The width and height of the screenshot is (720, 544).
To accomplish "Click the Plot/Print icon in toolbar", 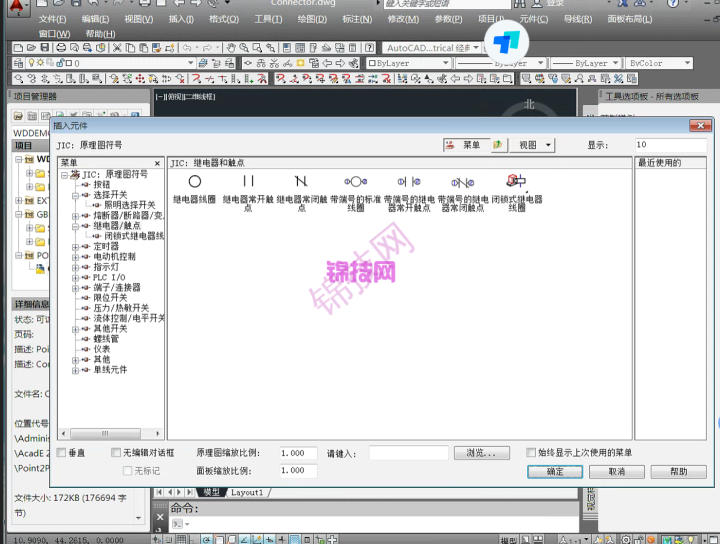I will point(61,48).
